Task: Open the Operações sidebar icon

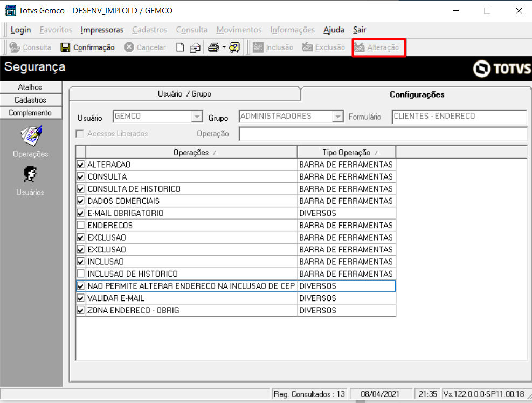Action: tap(31, 136)
